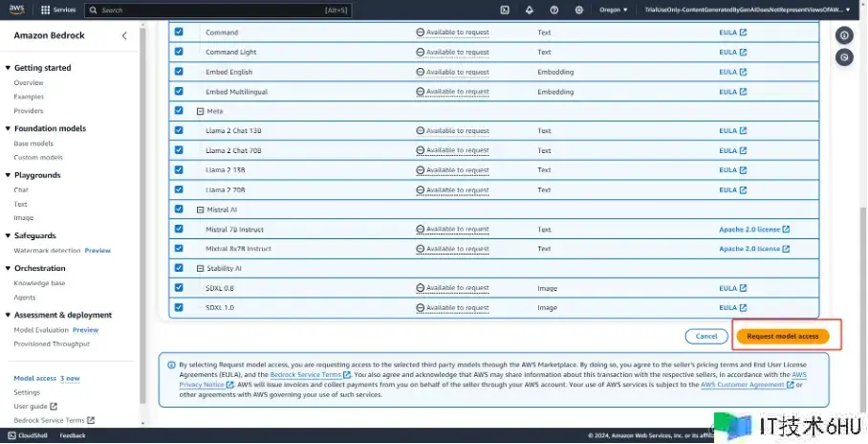Click the AWS logo home icon

tap(18, 10)
